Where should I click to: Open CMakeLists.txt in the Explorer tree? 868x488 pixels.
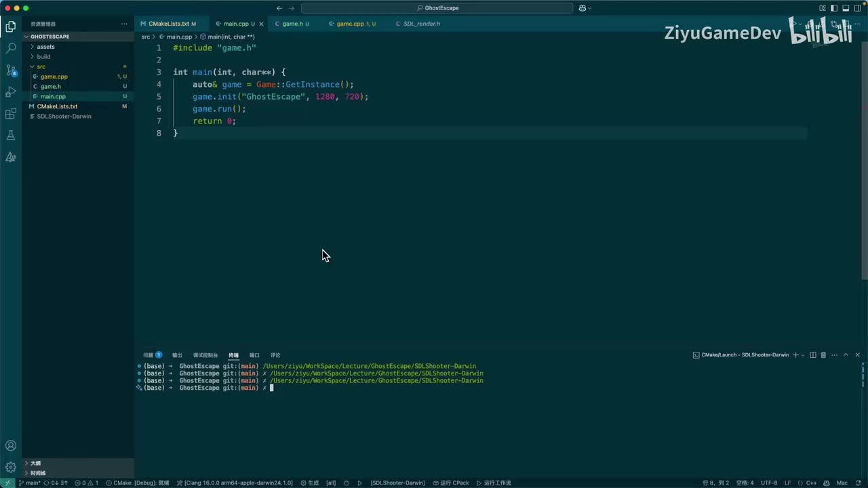78,106
